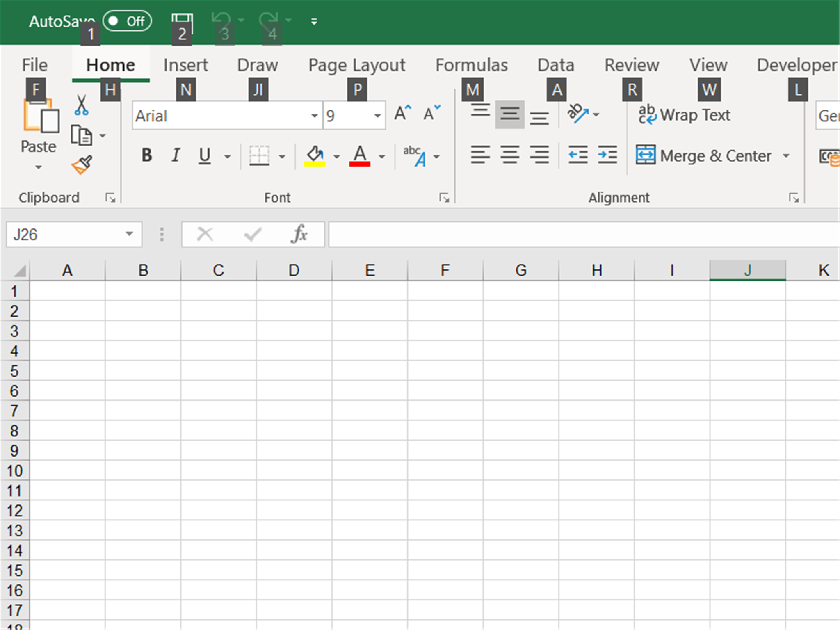Click the formula bar cancel X
This screenshot has height=630, width=840.
coord(205,234)
